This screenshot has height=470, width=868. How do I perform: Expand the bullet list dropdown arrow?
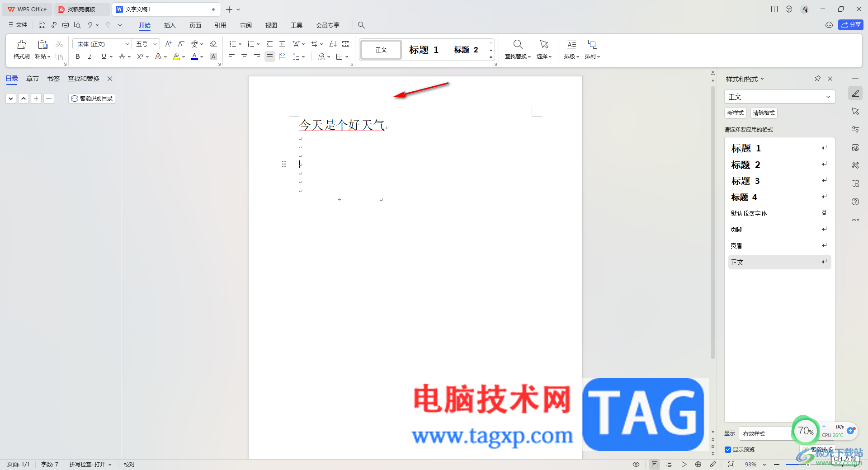[240, 44]
